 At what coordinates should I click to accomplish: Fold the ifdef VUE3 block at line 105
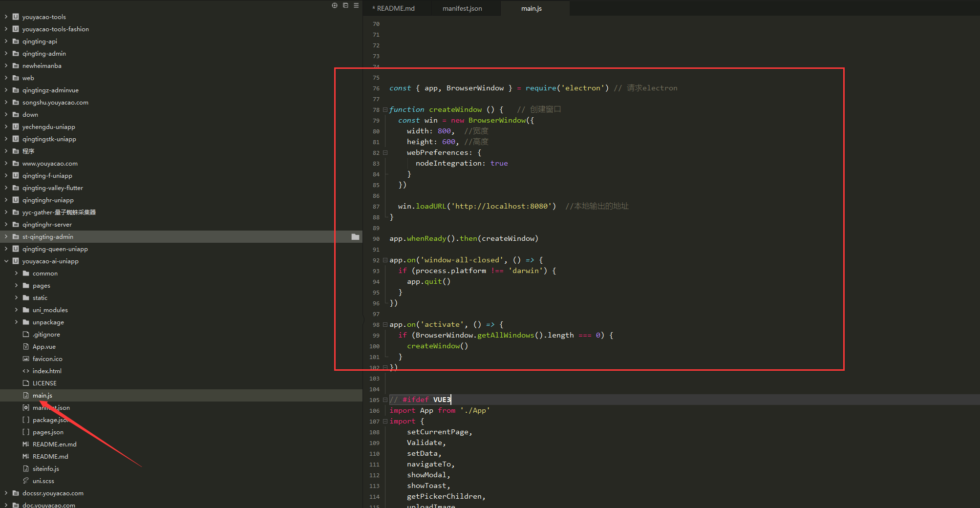[x=385, y=400]
